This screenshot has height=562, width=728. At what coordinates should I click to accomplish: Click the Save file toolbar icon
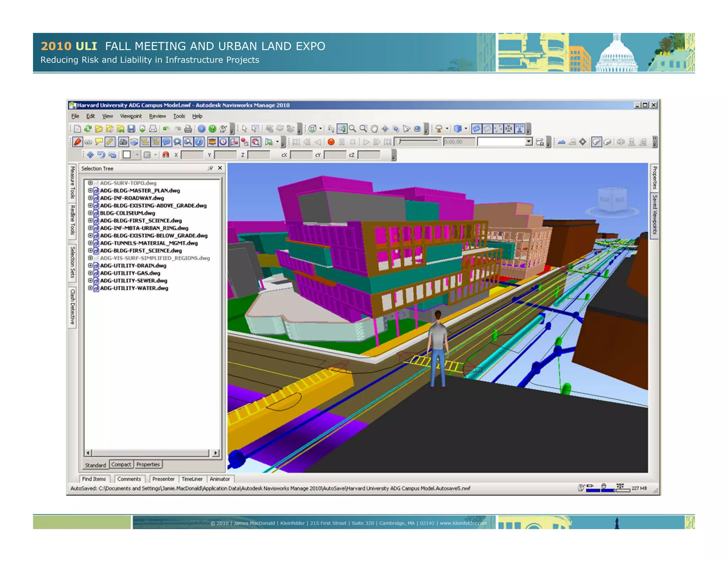coord(131,129)
